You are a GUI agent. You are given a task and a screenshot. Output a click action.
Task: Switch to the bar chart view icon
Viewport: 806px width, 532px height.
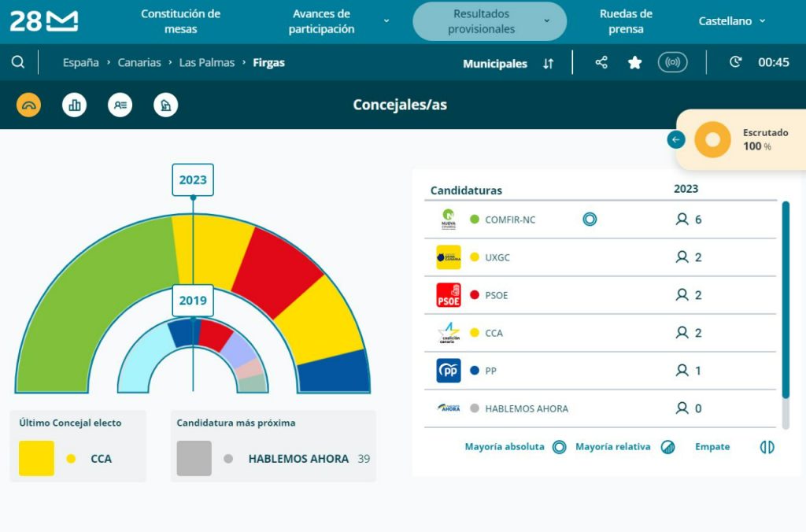tap(75, 105)
